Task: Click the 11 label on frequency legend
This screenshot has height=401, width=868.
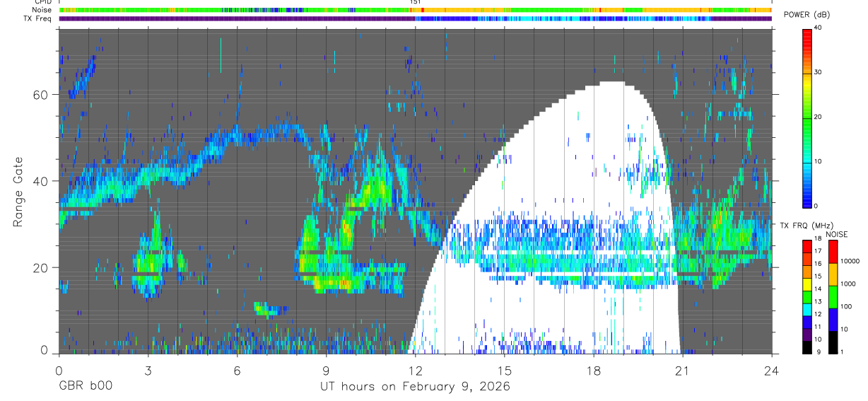Action: click(x=818, y=327)
